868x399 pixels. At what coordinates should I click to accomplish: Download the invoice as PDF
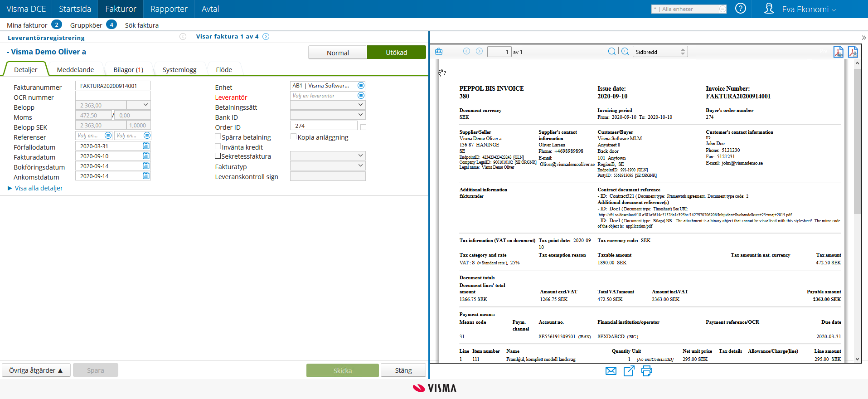(x=853, y=52)
